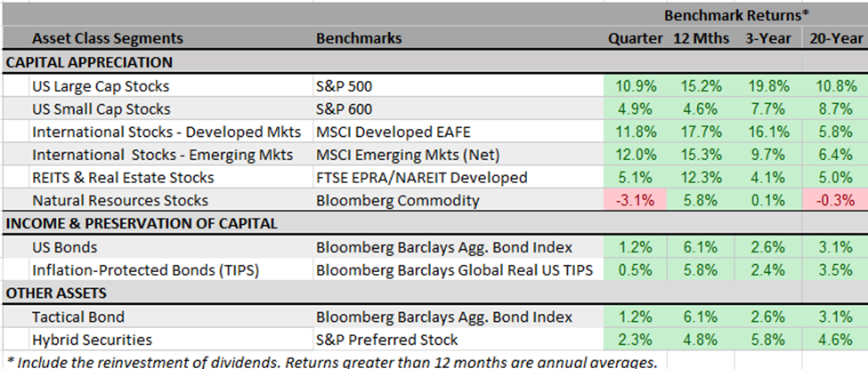Select the '3-Year' column header
This screenshot has width=868, height=369.
(x=768, y=39)
